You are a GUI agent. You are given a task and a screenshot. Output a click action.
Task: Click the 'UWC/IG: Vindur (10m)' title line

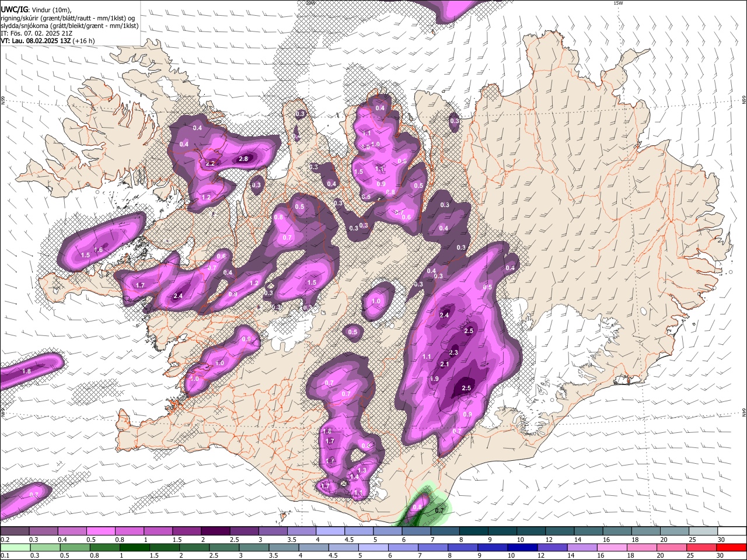[36, 10]
